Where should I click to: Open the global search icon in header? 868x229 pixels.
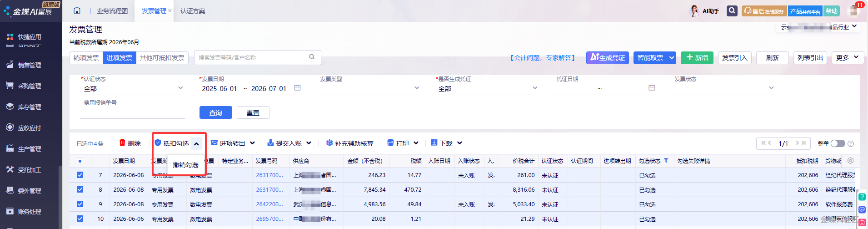(x=732, y=10)
